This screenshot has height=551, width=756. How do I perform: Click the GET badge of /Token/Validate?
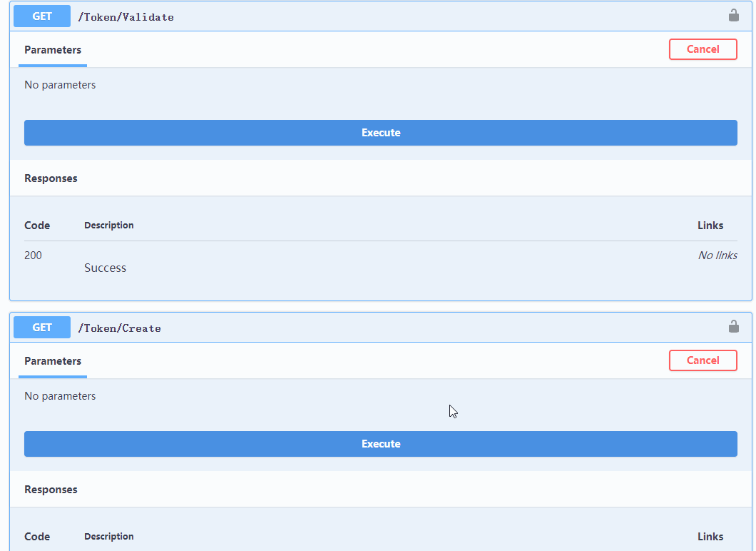(42, 16)
